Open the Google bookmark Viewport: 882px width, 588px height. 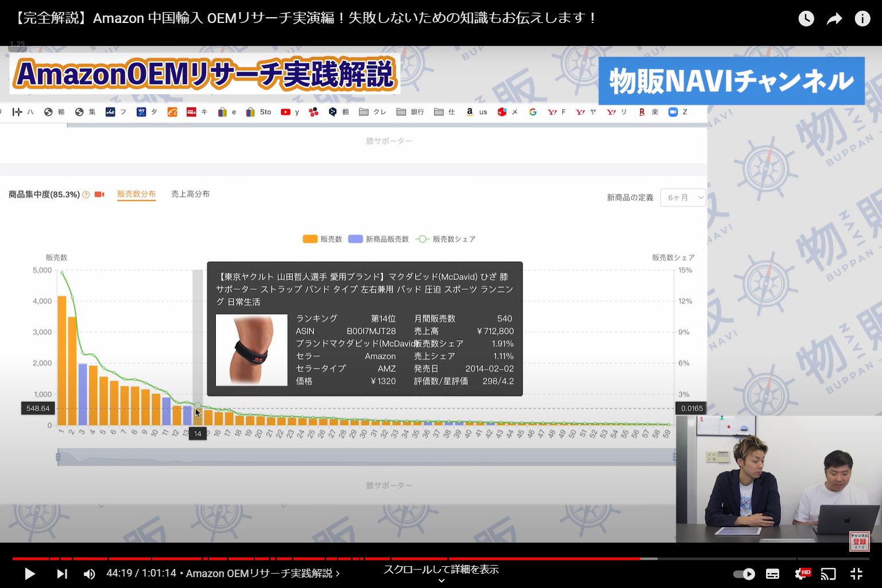pos(533,112)
